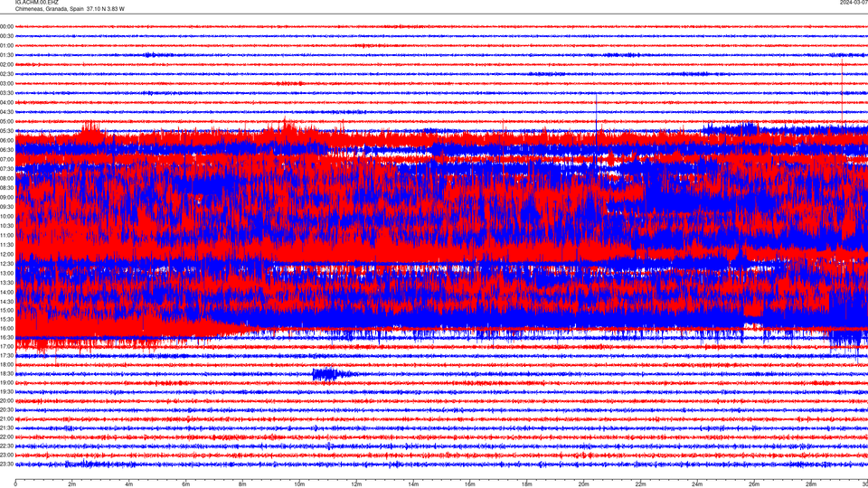The image size is (868, 488).
Task: Click the '18m' tick label on time axis
Action: [x=526, y=484]
